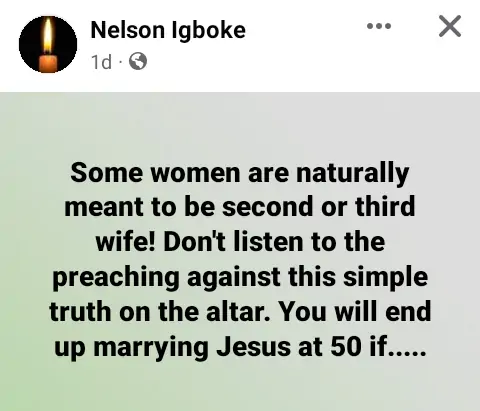Open the candle profile picture
The height and width of the screenshot is (411, 480).
click(48, 44)
